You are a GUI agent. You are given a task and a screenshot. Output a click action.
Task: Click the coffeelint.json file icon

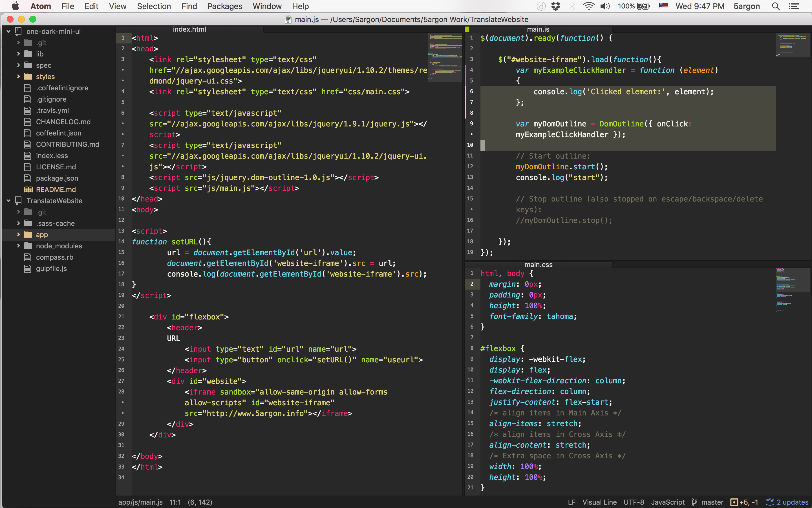click(28, 133)
